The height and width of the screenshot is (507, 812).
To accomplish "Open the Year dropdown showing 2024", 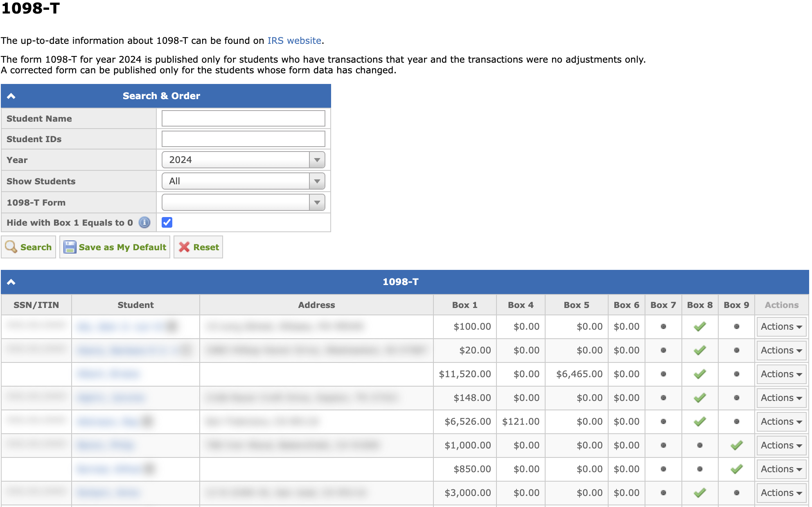I will [243, 160].
